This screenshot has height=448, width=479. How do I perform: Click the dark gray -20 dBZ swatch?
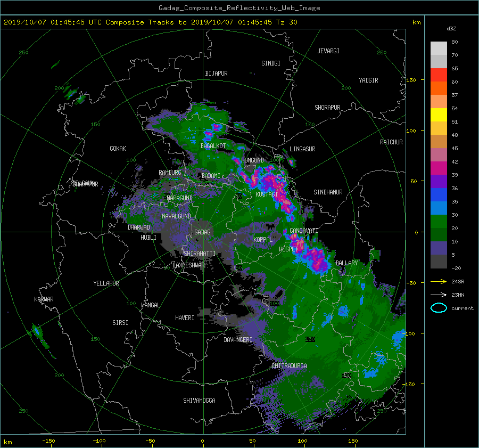pyautogui.click(x=439, y=261)
